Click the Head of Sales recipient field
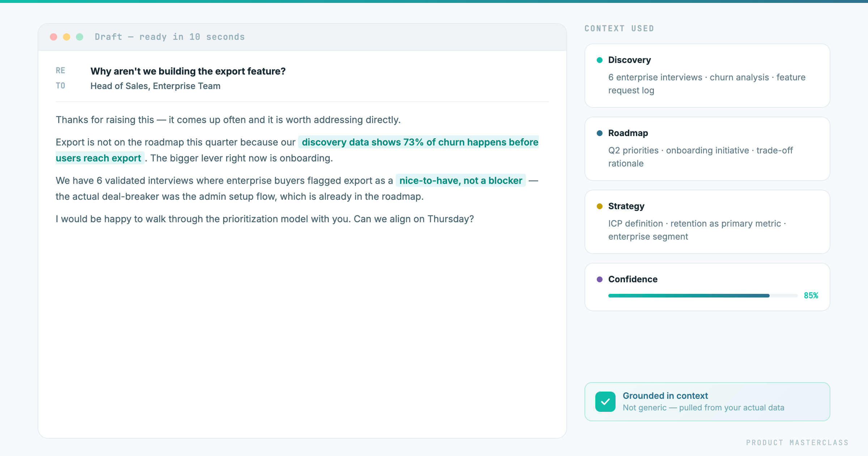This screenshot has width=868, height=456. (155, 86)
